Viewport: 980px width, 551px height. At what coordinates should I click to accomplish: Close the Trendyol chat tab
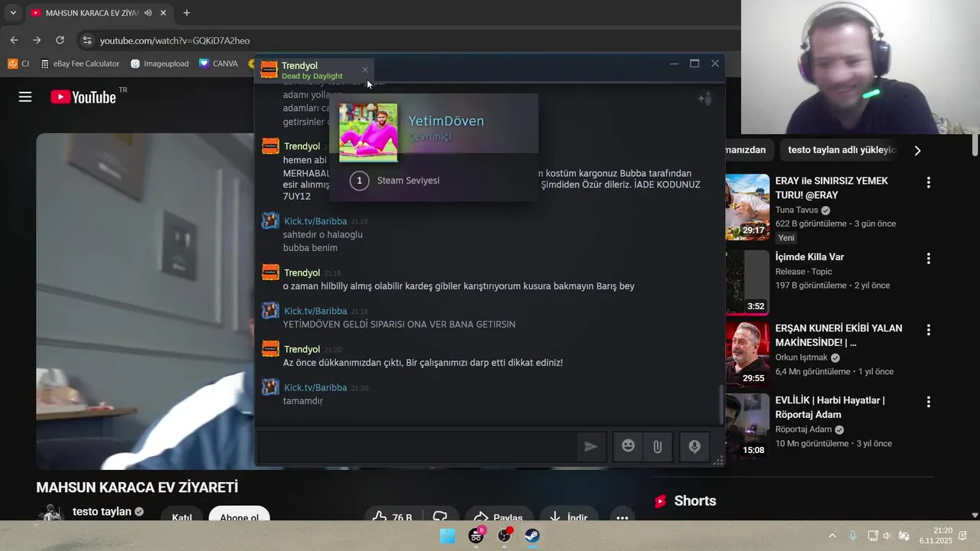365,70
